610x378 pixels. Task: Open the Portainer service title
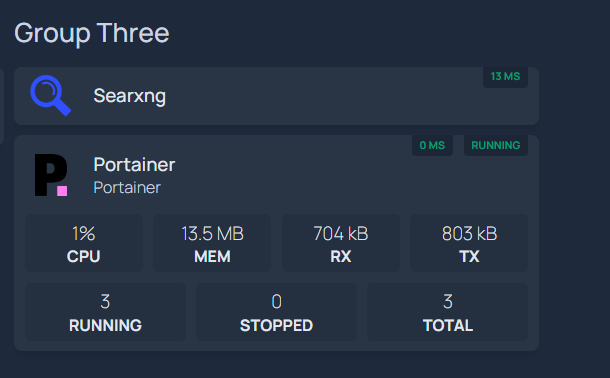[x=134, y=164]
